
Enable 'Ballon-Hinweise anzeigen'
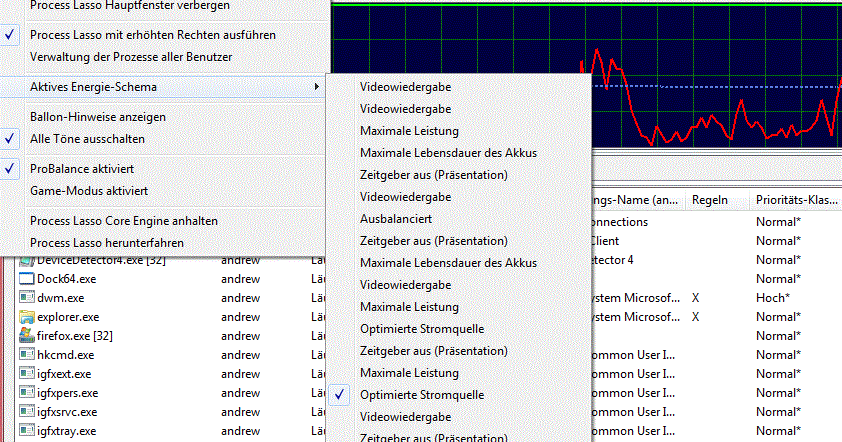click(x=164, y=117)
